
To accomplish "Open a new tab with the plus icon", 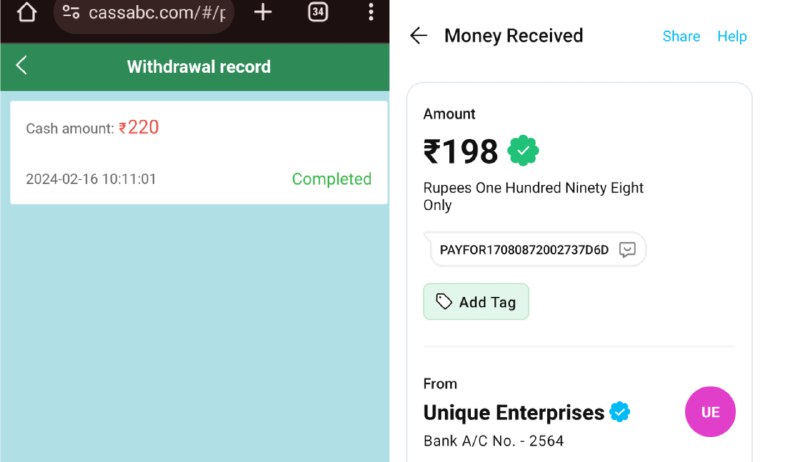I will [x=263, y=12].
